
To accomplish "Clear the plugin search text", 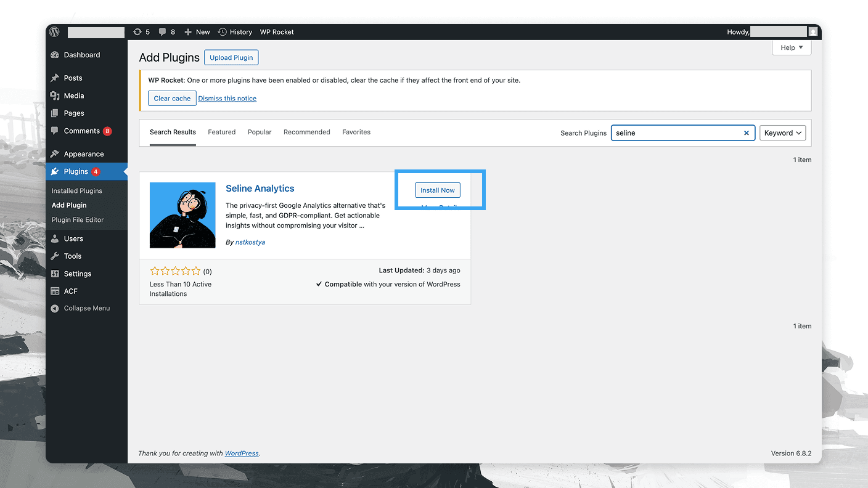I will [747, 133].
